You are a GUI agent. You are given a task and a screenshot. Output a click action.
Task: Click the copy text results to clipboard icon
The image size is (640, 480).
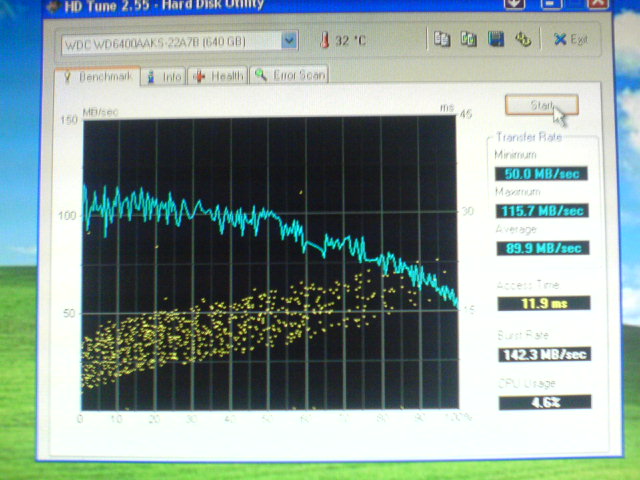tap(443, 40)
